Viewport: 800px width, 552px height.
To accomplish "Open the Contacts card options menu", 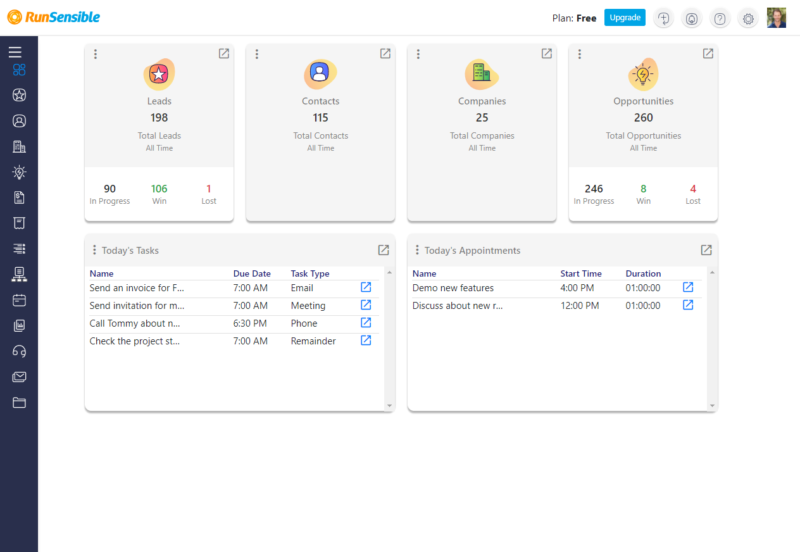I will [257, 54].
